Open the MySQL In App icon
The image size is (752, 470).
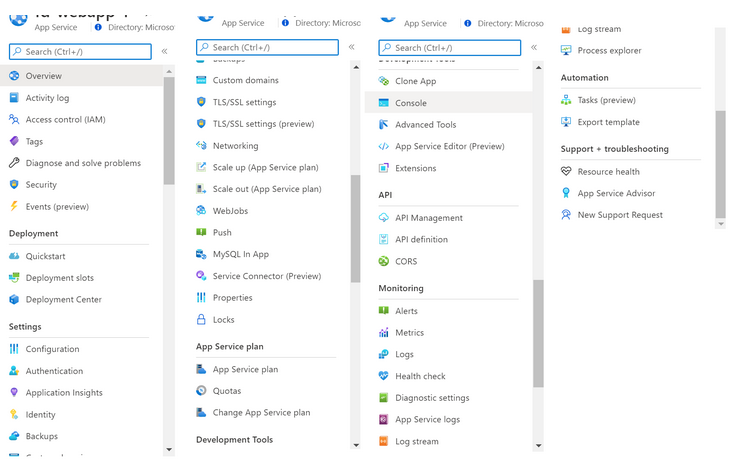(x=201, y=254)
